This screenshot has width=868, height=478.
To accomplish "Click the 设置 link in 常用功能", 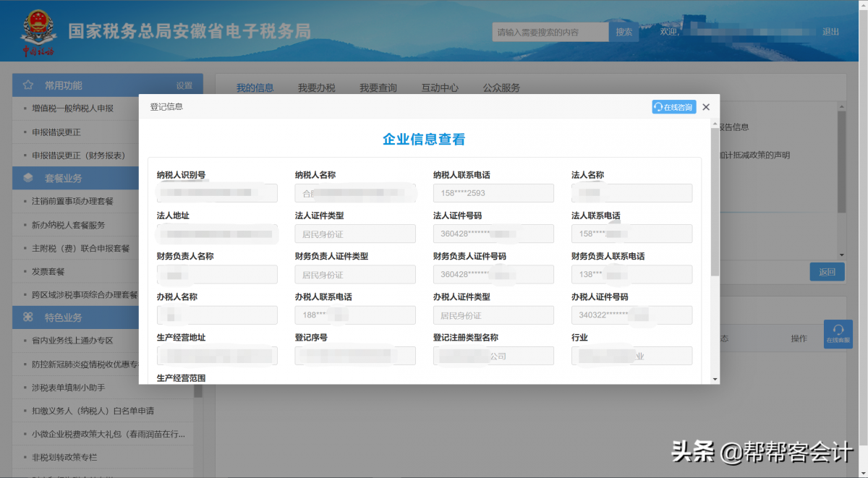I will click(184, 85).
